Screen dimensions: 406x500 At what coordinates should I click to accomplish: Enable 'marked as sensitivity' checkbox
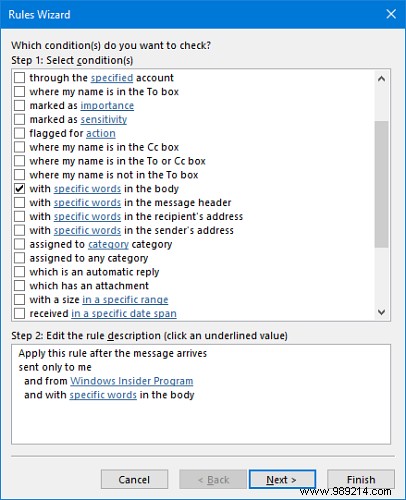pos(19,119)
